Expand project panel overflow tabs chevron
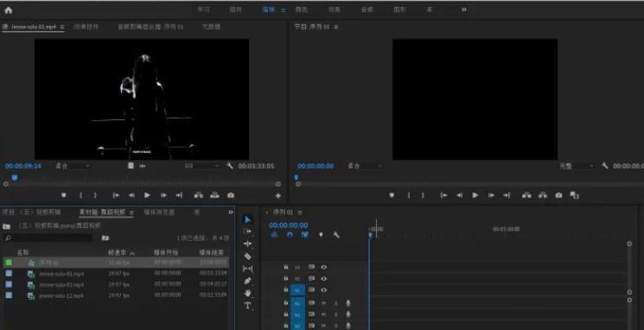The width and height of the screenshot is (644, 330). [x=231, y=213]
